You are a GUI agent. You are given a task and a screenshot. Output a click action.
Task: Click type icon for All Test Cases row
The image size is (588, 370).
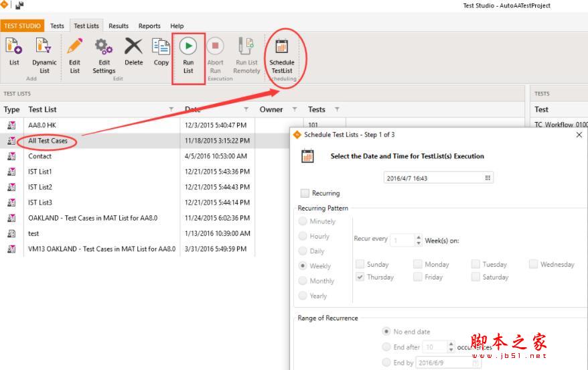tap(11, 141)
